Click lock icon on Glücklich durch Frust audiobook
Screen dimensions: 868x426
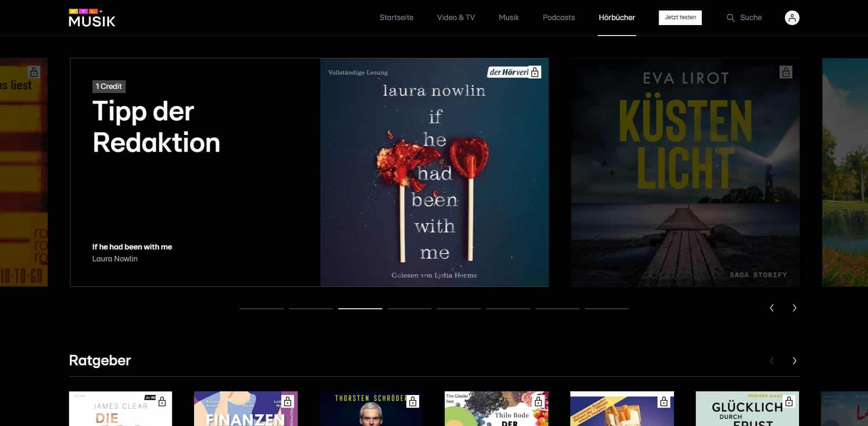pyautogui.click(x=789, y=401)
